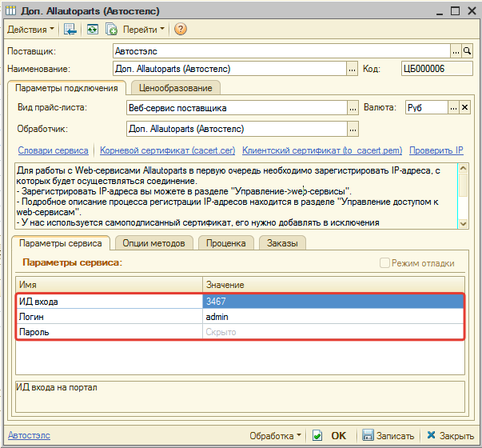The image size is (482, 448).
Task: Switch to Параметры подключения tab
Action: (66, 88)
